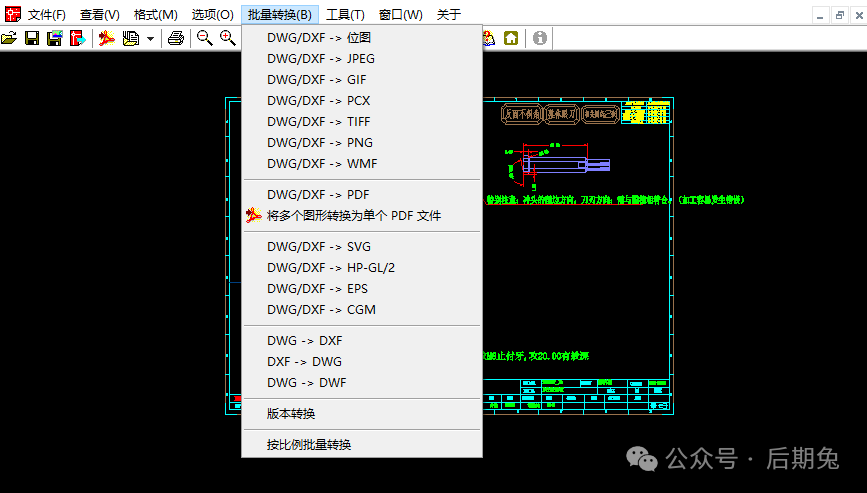Click the green home icon

tap(511, 38)
